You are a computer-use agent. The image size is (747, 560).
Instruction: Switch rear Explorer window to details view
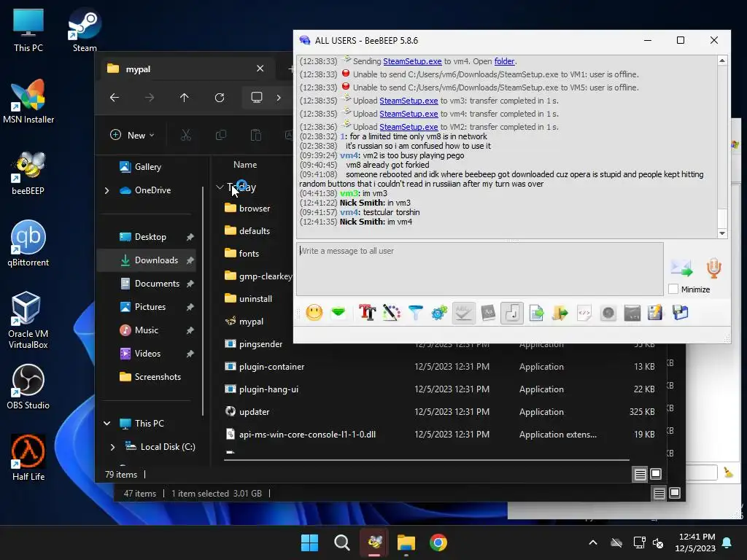[659, 494]
